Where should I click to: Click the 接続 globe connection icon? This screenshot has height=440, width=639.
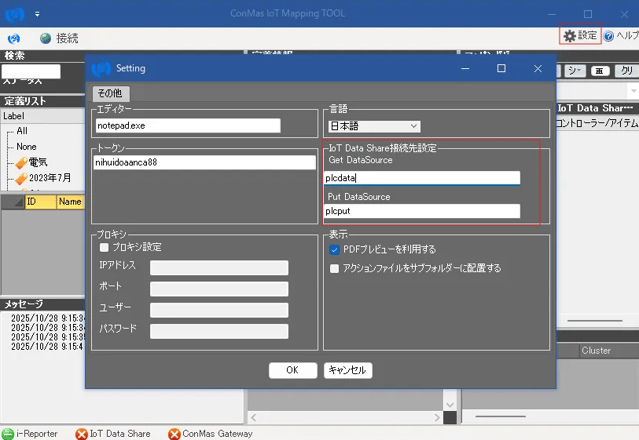tap(45, 38)
